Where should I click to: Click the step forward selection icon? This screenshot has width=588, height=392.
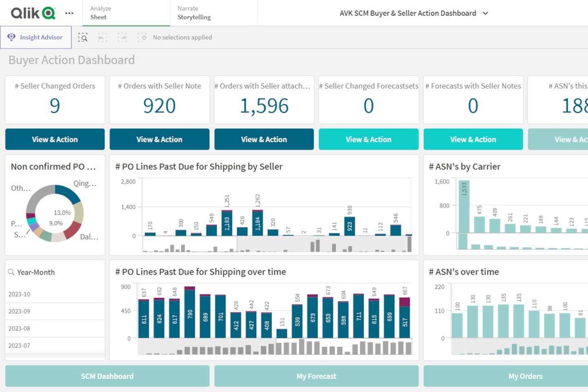tap(122, 37)
